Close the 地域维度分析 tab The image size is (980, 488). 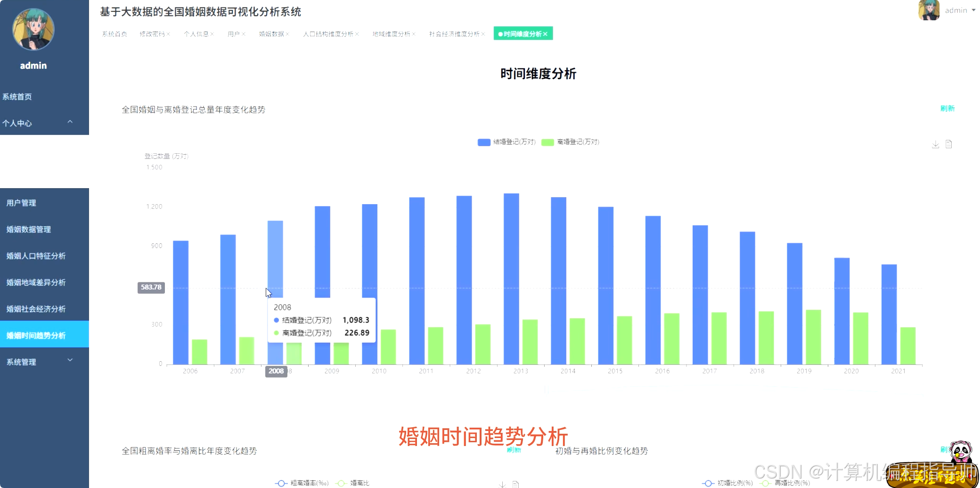[x=414, y=34]
